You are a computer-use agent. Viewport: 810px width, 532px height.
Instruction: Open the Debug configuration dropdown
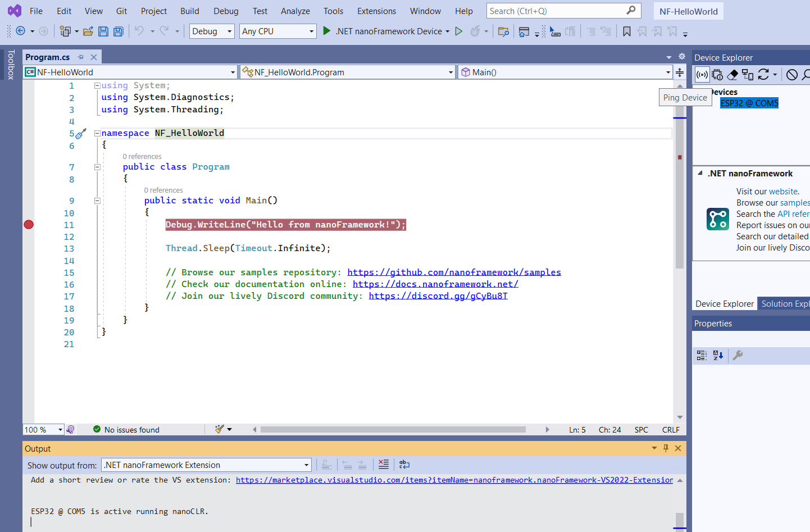click(212, 31)
